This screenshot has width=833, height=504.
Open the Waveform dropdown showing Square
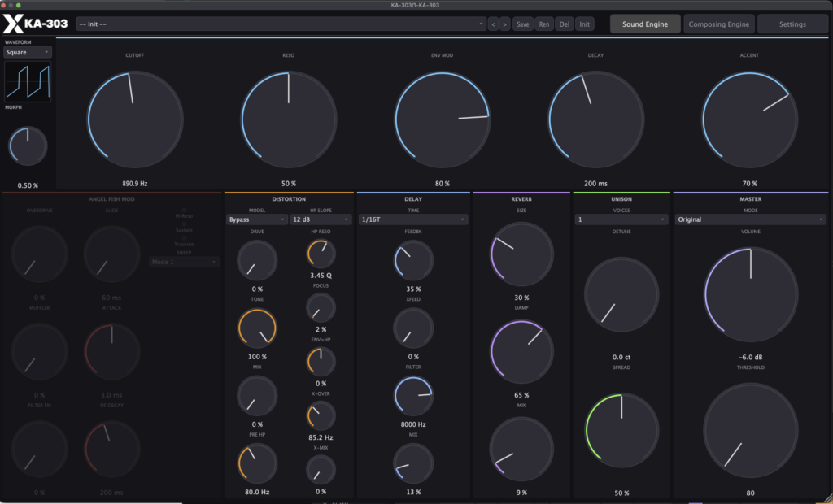click(28, 52)
